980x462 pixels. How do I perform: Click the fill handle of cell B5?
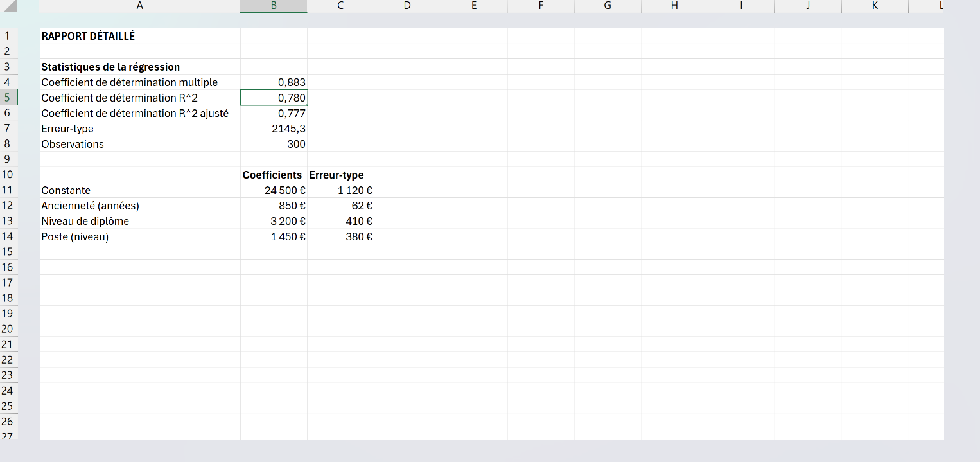(x=307, y=105)
